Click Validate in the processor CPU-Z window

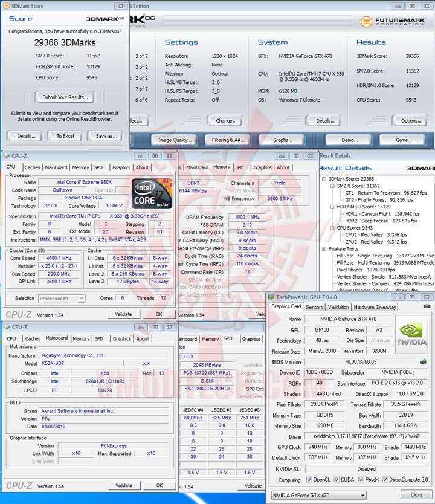124,314
